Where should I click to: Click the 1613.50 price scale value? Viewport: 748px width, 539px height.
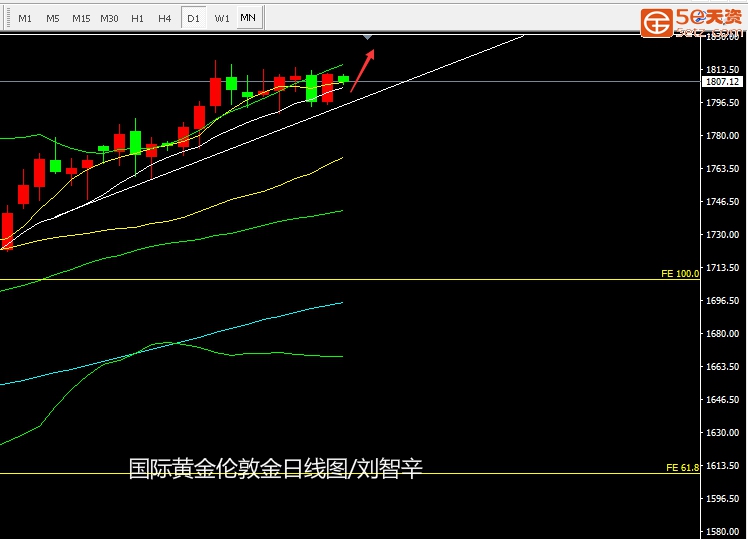tap(722, 465)
